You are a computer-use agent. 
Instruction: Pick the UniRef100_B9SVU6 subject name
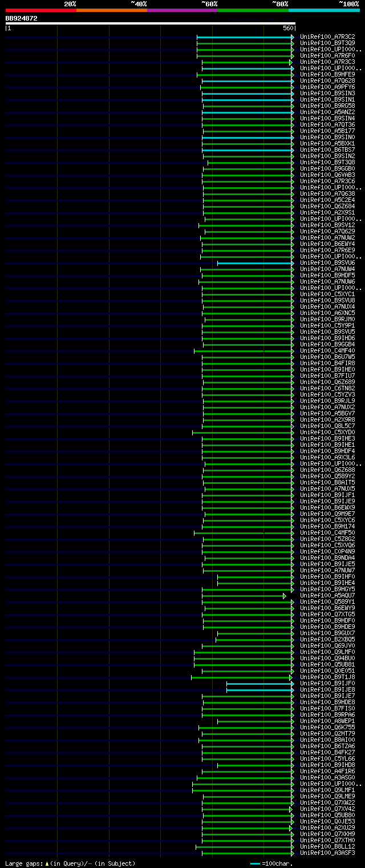pos(327,263)
